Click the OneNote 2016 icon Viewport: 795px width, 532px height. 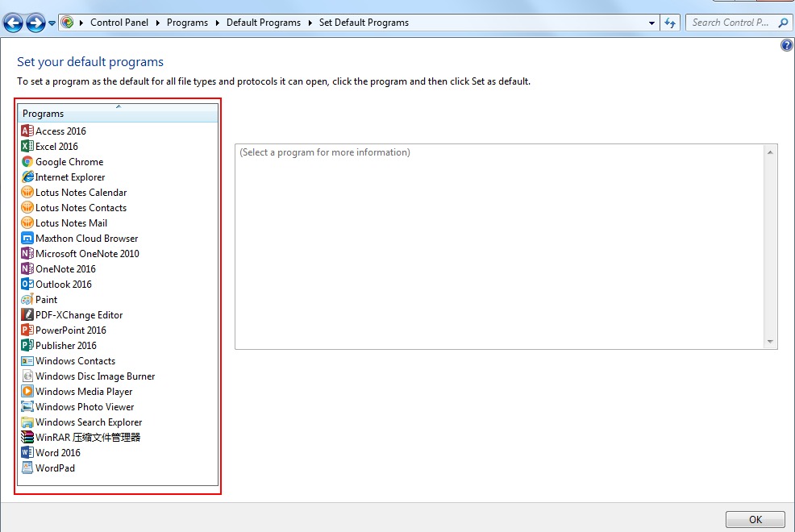coord(27,268)
